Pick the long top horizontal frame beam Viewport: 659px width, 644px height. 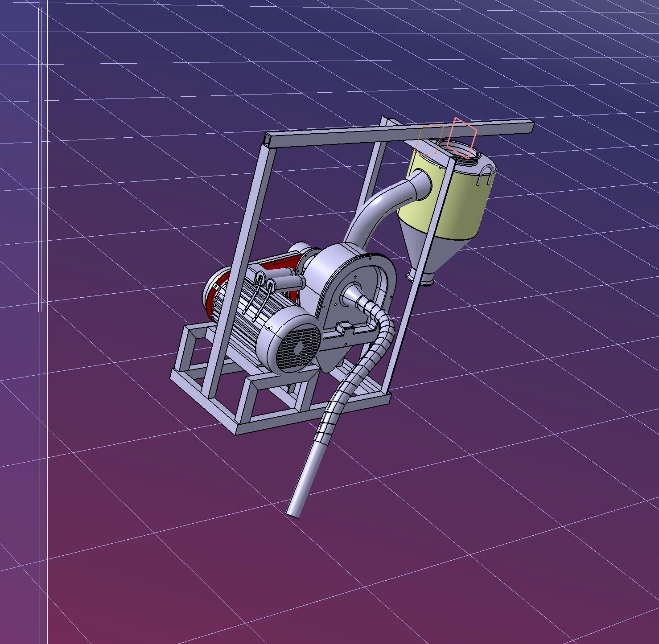399,133
